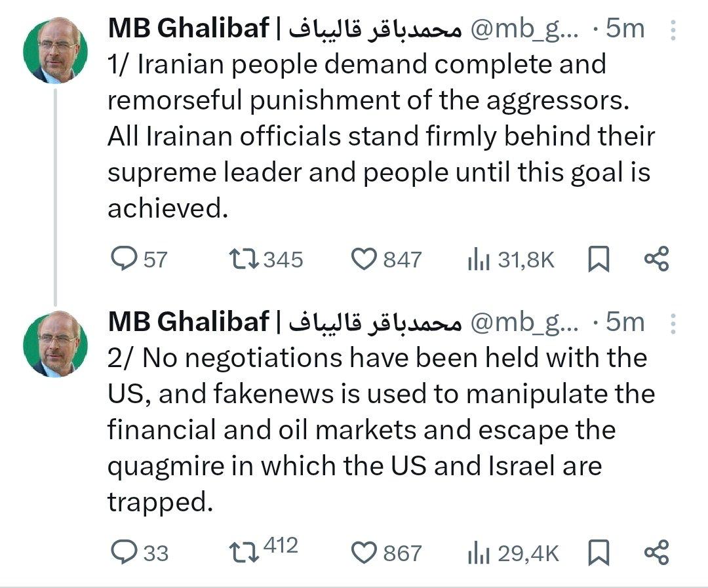Open MB Ghalibaf avatar on second tweet
The image size is (708, 588).
[x=55, y=343]
